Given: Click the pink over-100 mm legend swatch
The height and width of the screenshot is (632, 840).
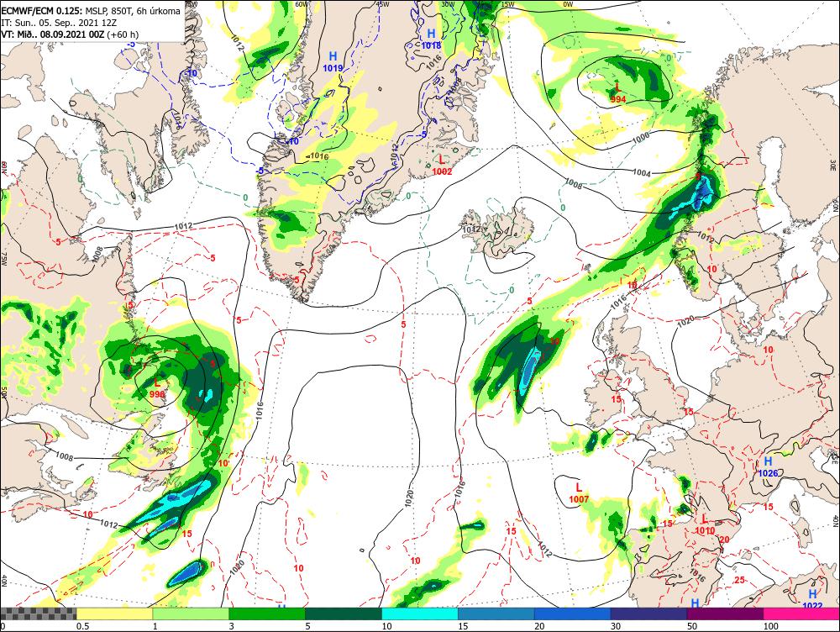Looking at the screenshot, I should (x=801, y=614).
